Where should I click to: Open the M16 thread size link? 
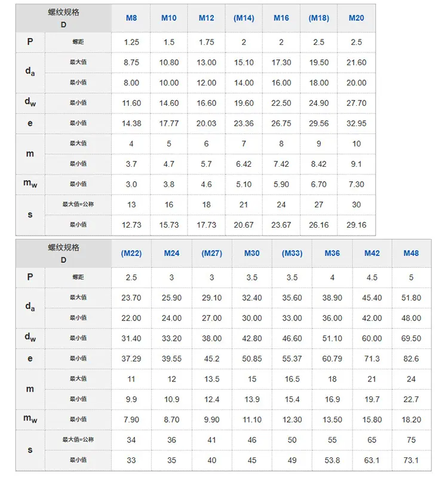click(x=281, y=18)
